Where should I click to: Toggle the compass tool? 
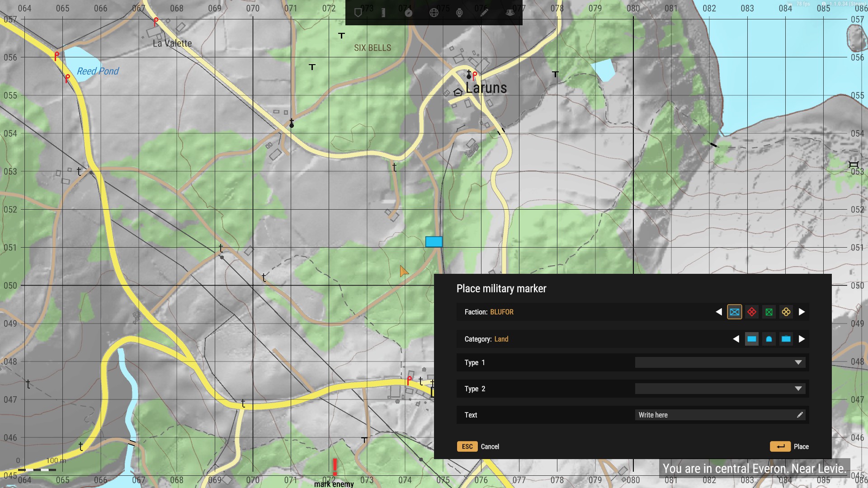pyautogui.click(x=409, y=13)
